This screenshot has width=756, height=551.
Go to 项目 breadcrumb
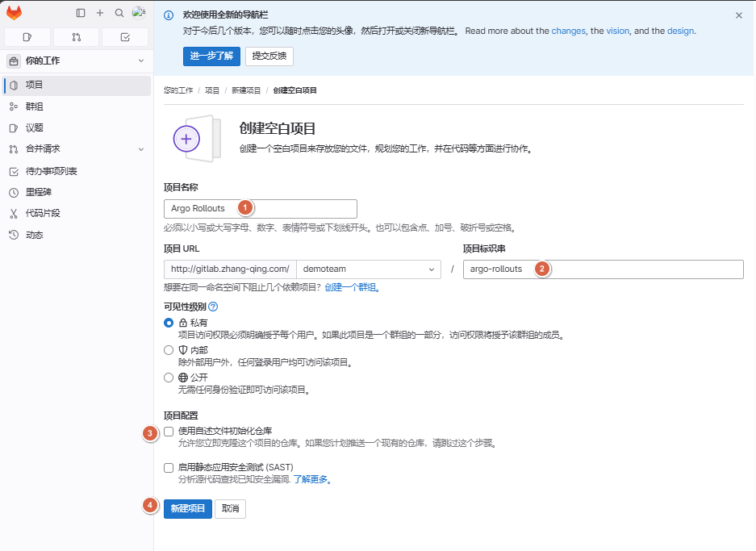(x=212, y=90)
